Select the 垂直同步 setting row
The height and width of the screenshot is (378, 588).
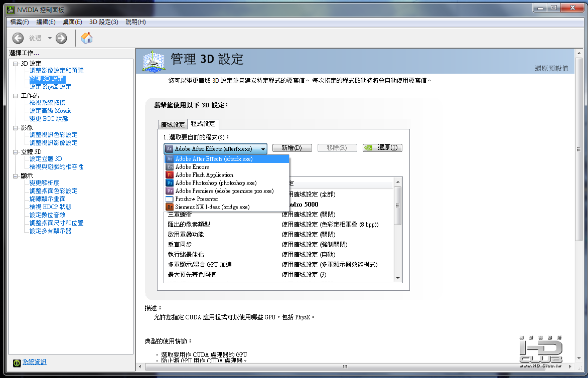click(279, 244)
